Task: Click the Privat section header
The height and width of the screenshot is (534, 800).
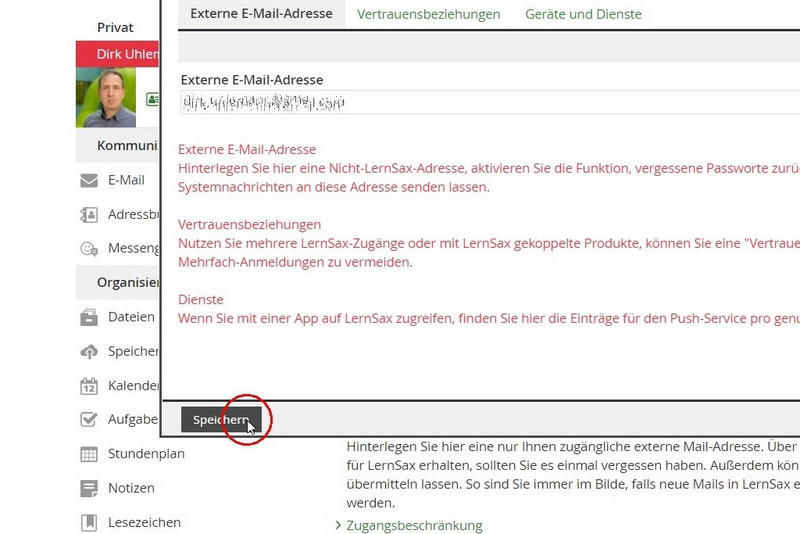Action: (x=115, y=28)
